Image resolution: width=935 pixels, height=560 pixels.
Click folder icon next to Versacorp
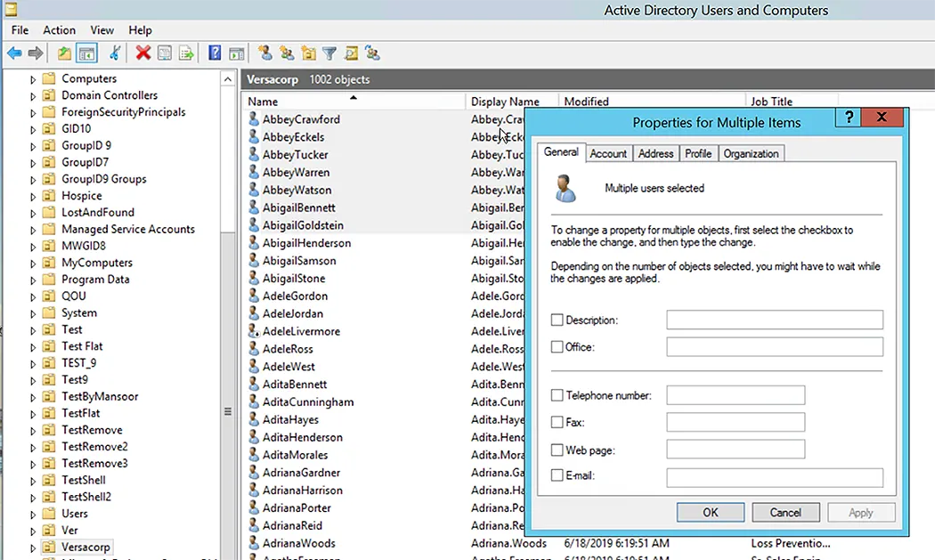coord(50,547)
